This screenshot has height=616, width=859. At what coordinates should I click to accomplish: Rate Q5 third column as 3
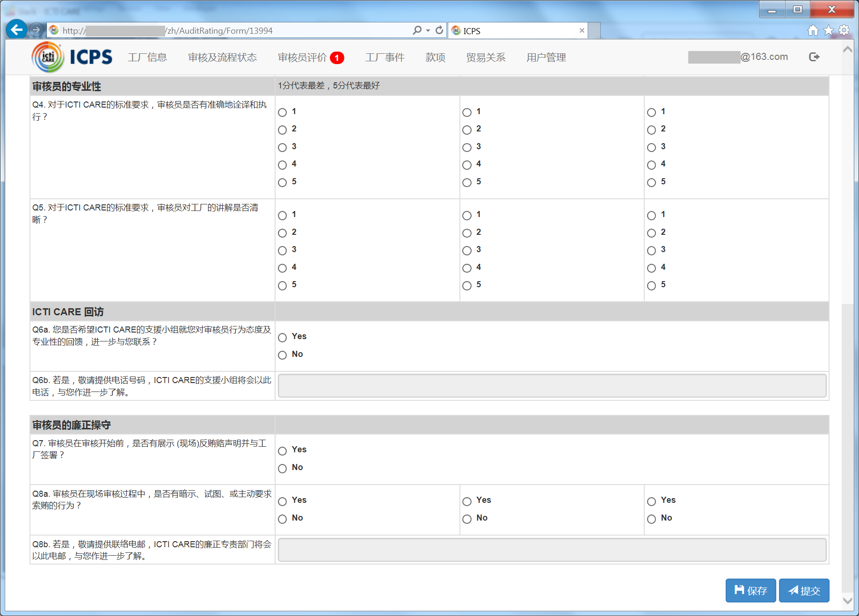[651, 250]
